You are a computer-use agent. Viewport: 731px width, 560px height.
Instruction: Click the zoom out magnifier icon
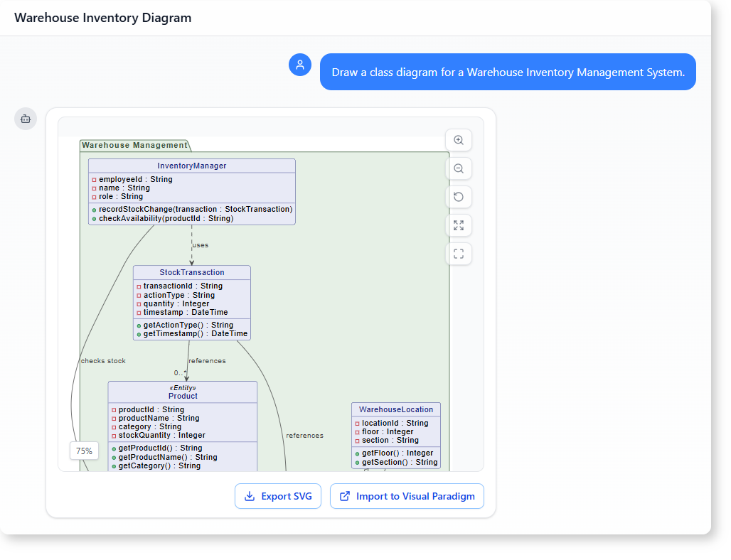point(459,169)
